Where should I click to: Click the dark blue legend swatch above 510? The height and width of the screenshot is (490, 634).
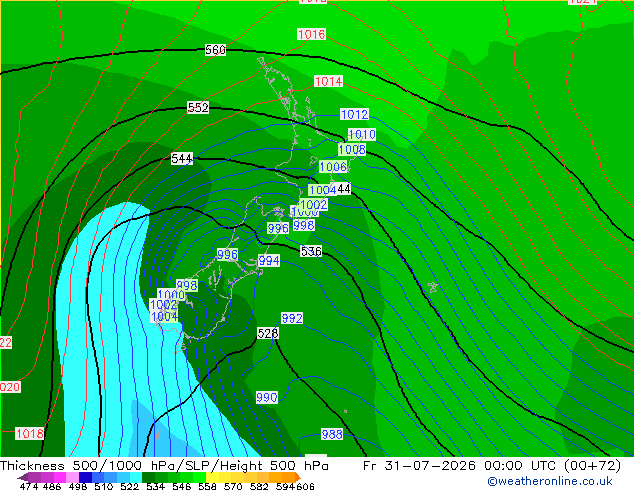tap(85, 477)
